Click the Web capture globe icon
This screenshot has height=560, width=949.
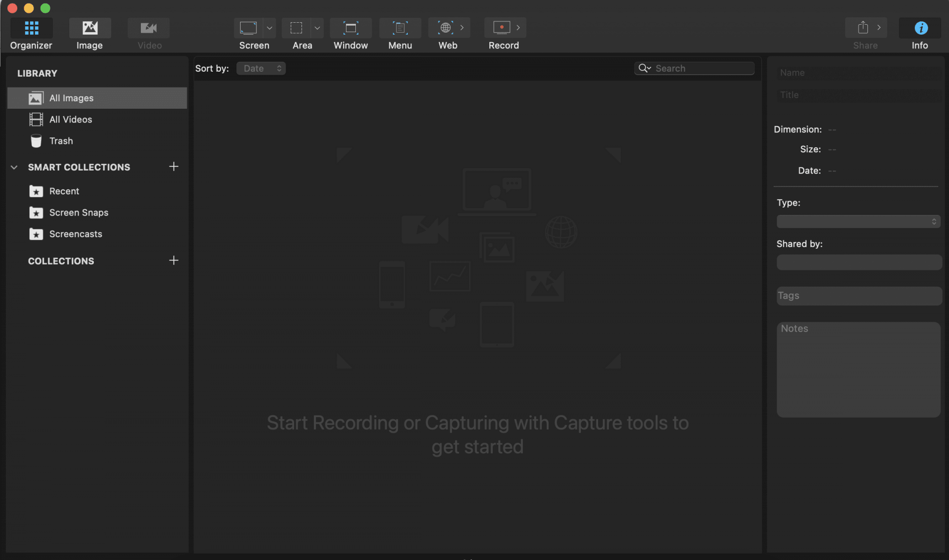446,28
